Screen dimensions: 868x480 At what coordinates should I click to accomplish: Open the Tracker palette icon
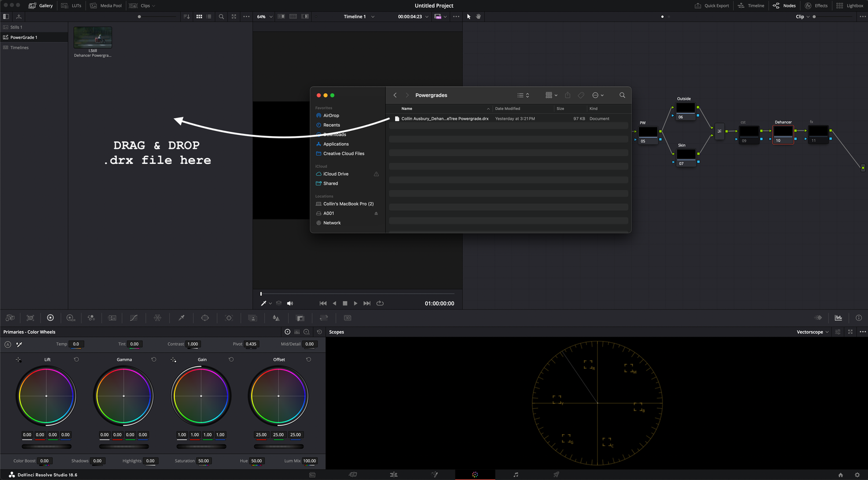pyautogui.click(x=229, y=317)
